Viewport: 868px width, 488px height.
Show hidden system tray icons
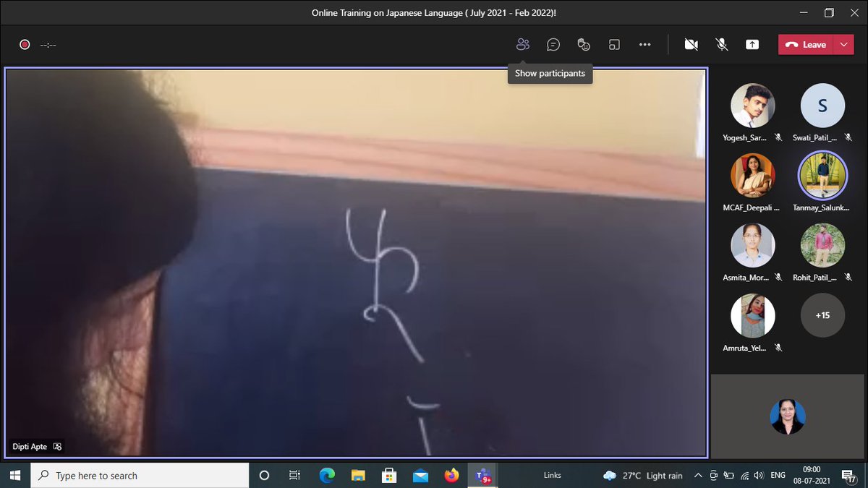(698, 475)
